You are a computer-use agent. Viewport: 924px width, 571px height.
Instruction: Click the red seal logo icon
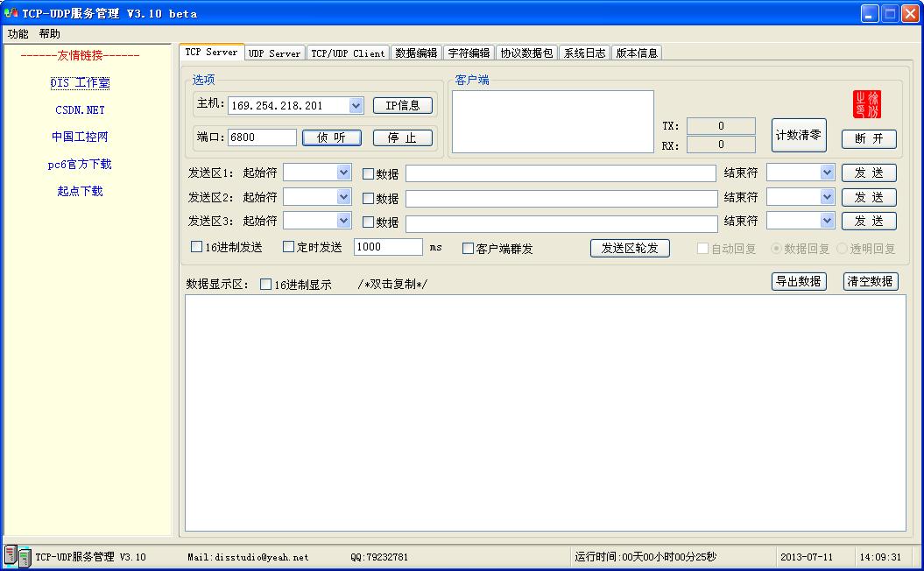[x=867, y=104]
